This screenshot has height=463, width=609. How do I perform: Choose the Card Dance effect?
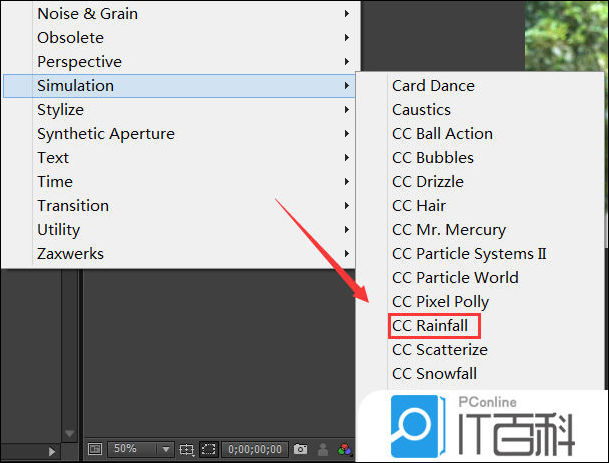click(433, 86)
